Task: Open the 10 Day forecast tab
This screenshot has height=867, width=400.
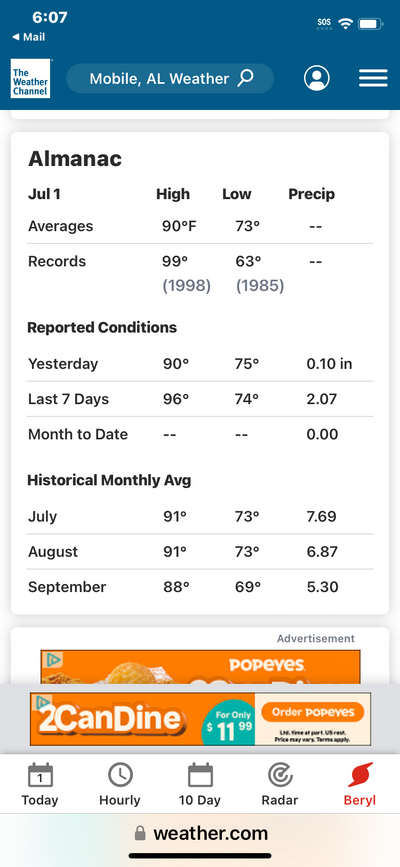Action: [200, 784]
